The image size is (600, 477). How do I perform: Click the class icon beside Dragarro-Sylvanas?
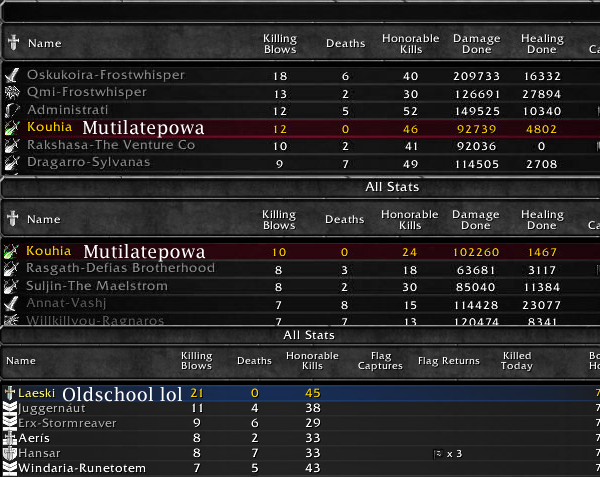(12, 163)
